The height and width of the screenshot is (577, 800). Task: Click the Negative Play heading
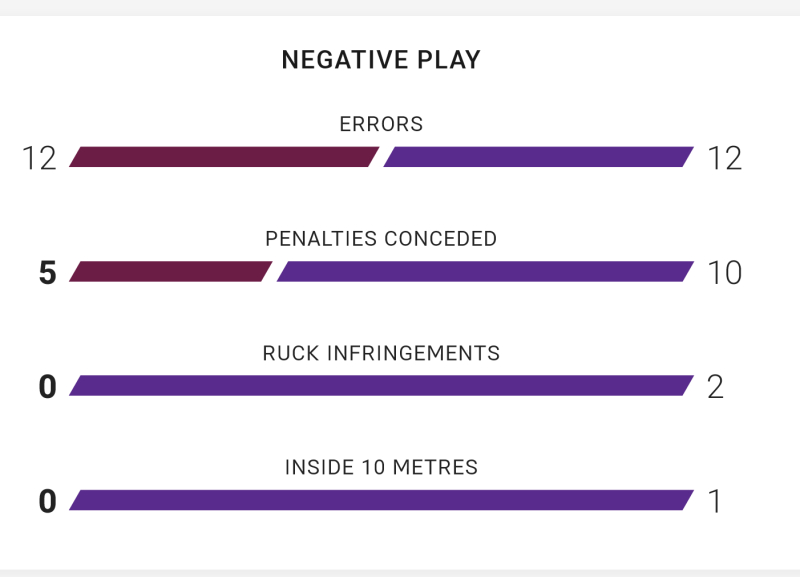pyautogui.click(x=381, y=60)
